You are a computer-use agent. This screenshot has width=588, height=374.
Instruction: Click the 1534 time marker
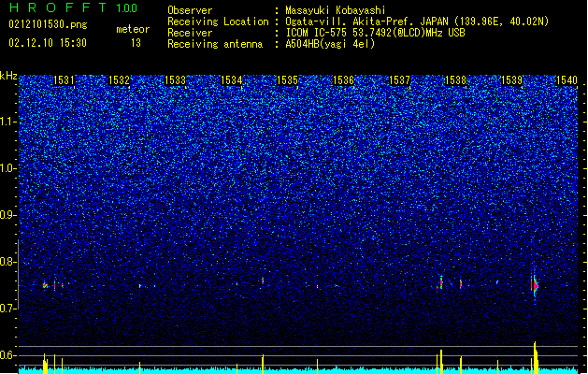(x=232, y=80)
